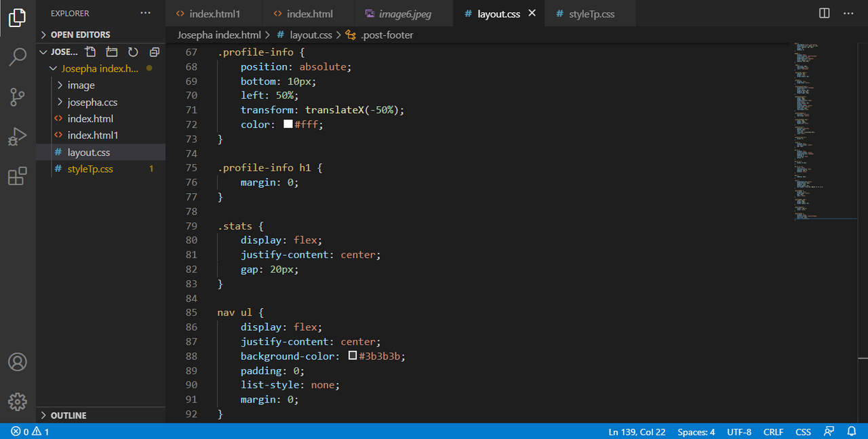Open the Manage settings gear
868x439 pixels.
point(18,400)
